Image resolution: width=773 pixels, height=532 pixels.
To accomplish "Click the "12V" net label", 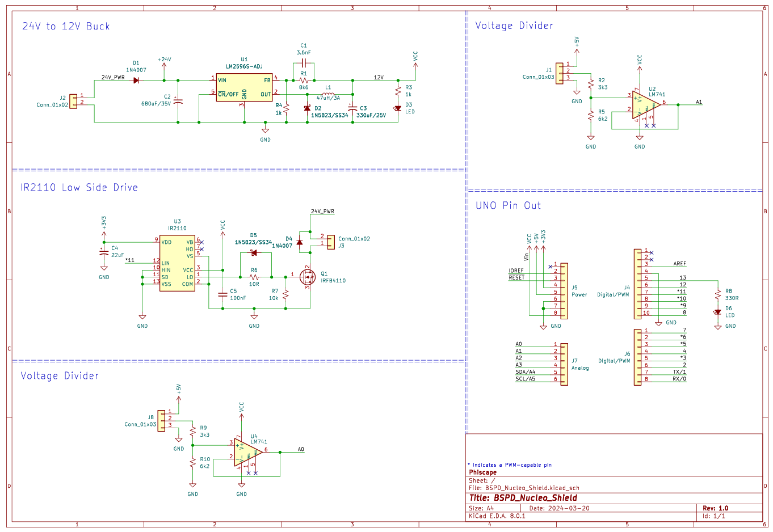I will (379, 77).
